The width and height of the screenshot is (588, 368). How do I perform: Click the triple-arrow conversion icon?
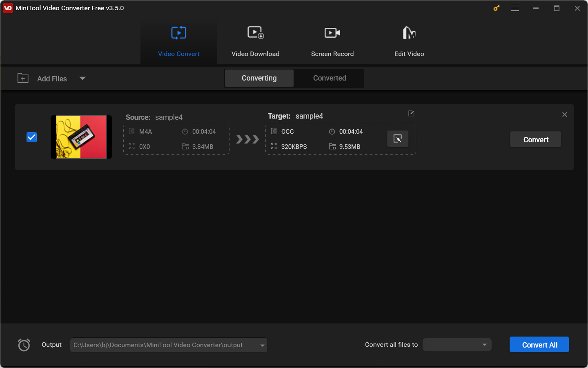247,139
